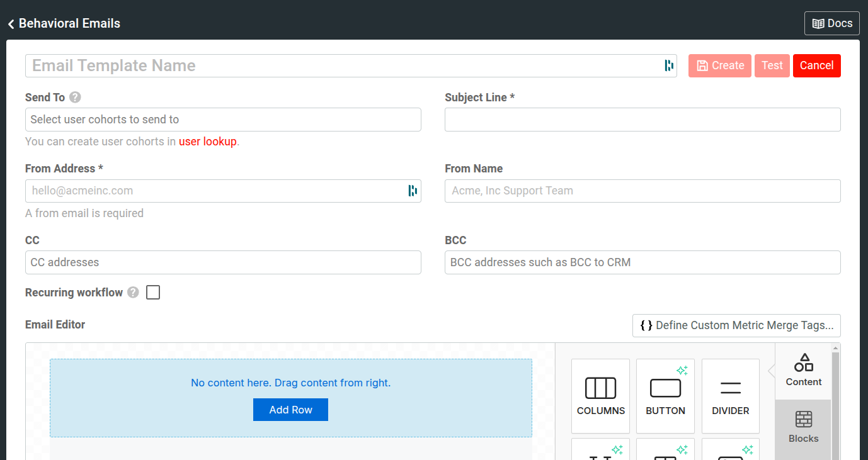Click the Send To help question mark
The image size is (868, 460).
(74, 97)
